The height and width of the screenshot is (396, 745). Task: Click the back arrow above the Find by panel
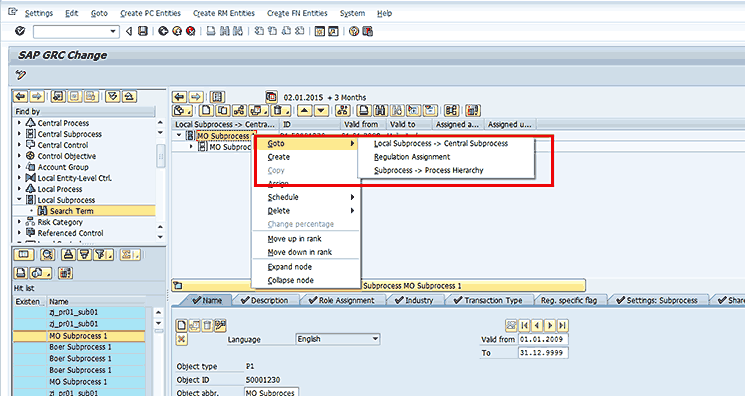click(20, 97)
